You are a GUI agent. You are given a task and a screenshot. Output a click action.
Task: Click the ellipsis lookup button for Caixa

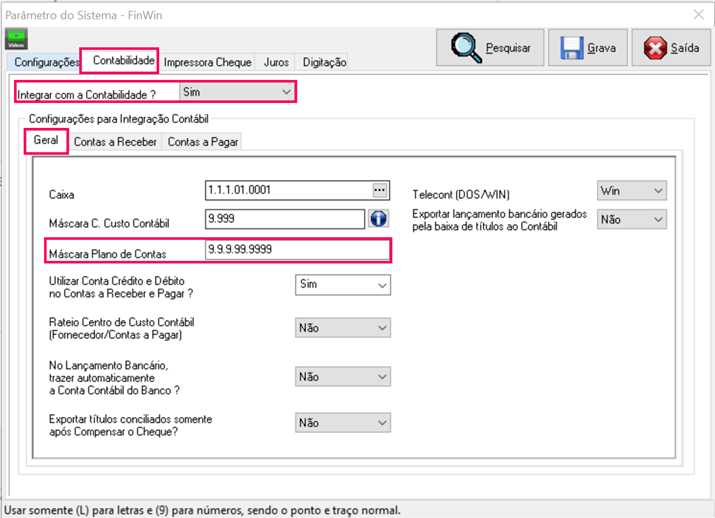click(x=379, y=190)
